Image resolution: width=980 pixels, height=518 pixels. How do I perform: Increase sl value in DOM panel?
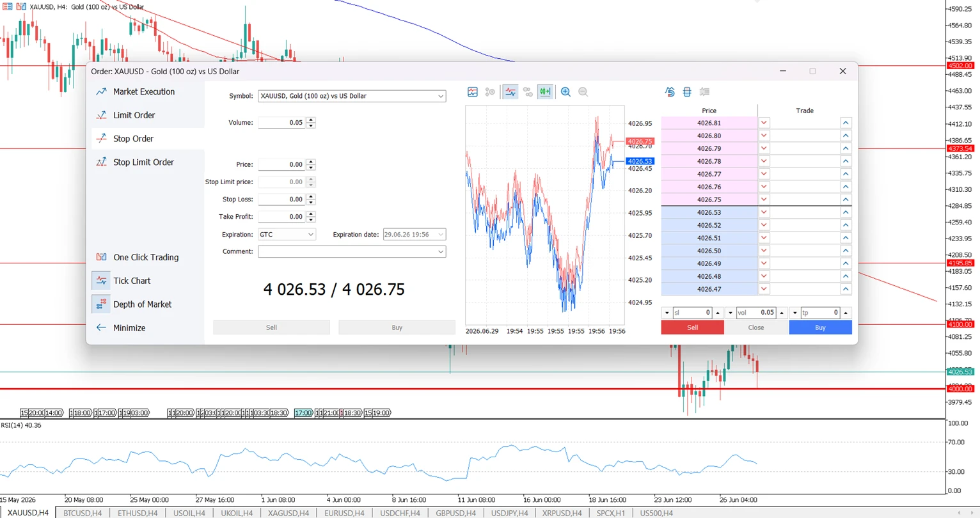coord(718,313)
